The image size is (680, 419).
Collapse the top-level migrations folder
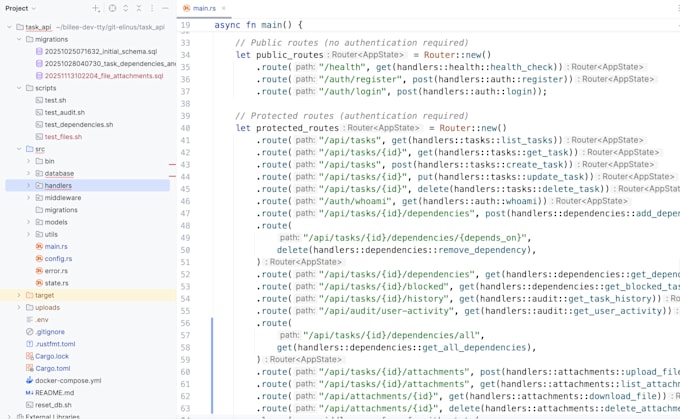coord(19,39)
